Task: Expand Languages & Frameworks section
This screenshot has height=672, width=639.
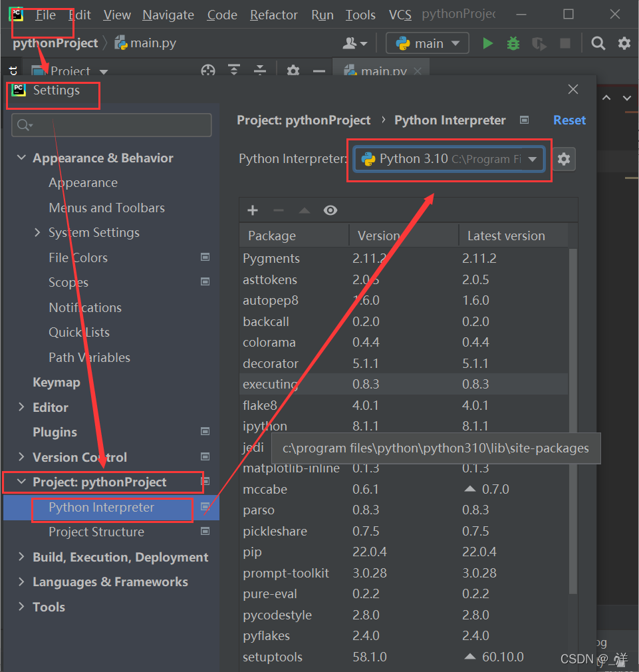Action: (x=21, y=582)
